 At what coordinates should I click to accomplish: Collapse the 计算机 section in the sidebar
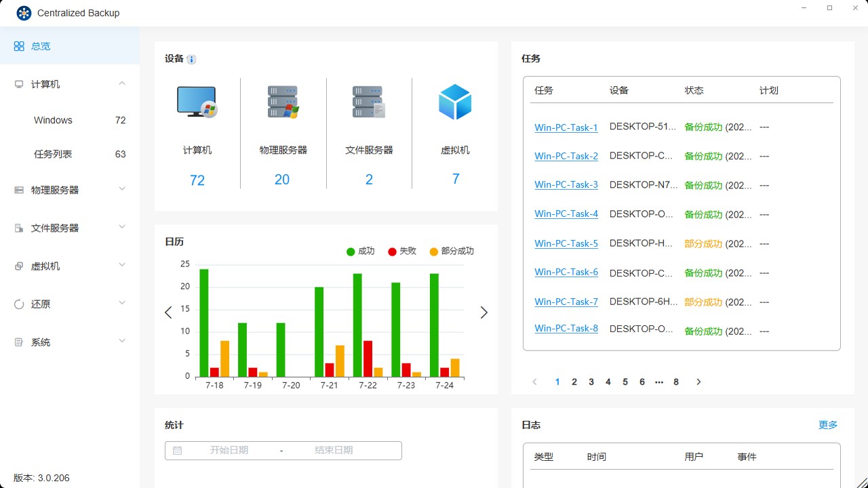click(121, 83)
